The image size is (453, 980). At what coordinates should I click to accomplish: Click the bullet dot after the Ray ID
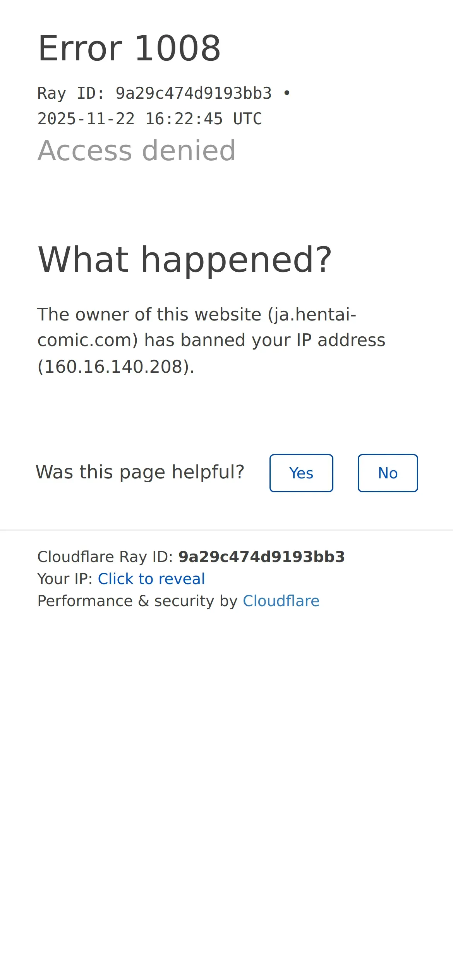(287, 93)
